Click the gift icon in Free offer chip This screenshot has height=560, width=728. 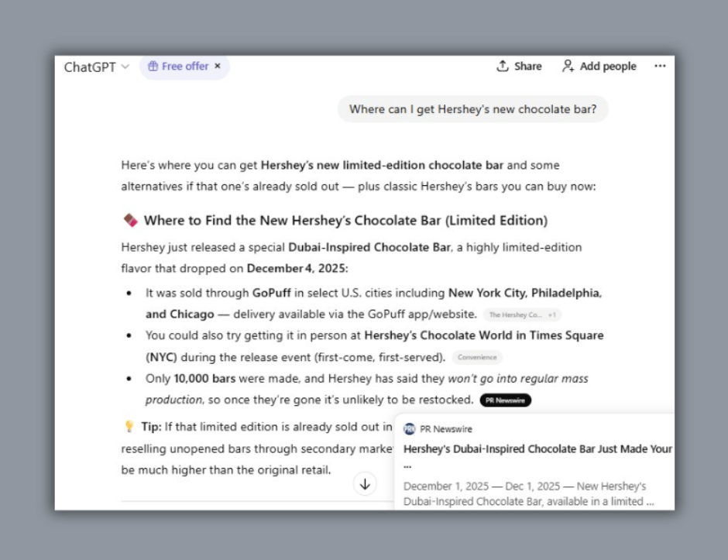(153, 67)
